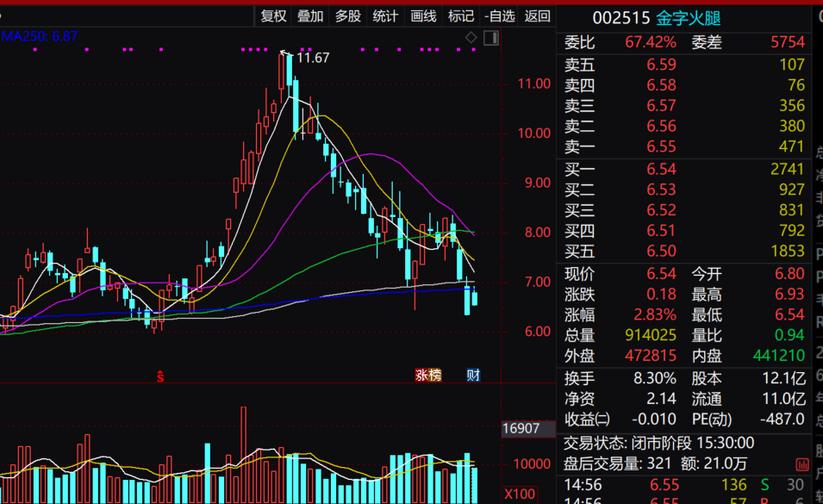Open the 叠加 overlay menu
Screen dimensions: 823x504
(x=310, y=16)
